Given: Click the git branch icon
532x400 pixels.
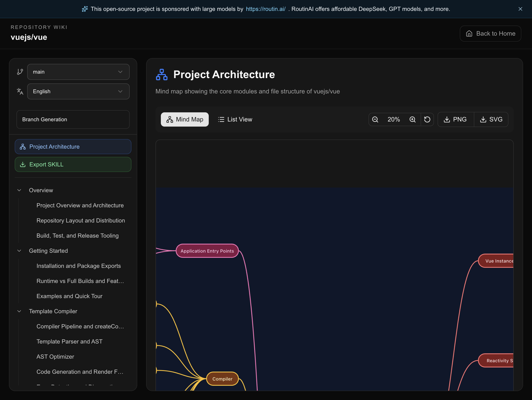Looking at the screenshot, I should coord(20,72).
